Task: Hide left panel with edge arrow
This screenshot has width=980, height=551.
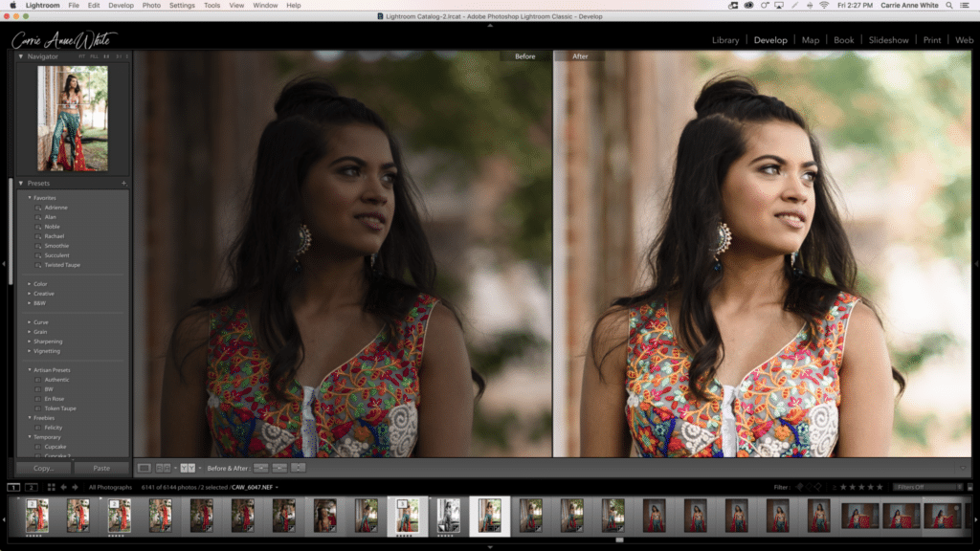Action: point(4,264)
